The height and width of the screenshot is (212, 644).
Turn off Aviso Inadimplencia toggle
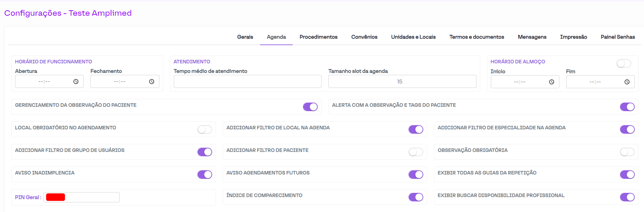[x=205, y=175]
